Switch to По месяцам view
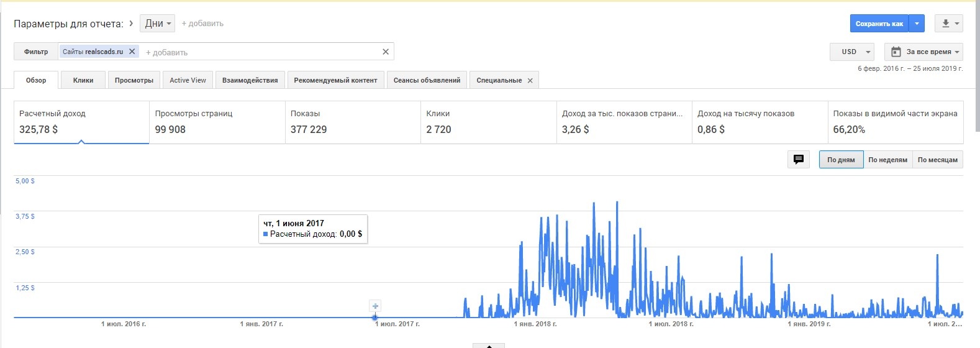The height and width of the screenshot is (348, 980). coord(937,160)
